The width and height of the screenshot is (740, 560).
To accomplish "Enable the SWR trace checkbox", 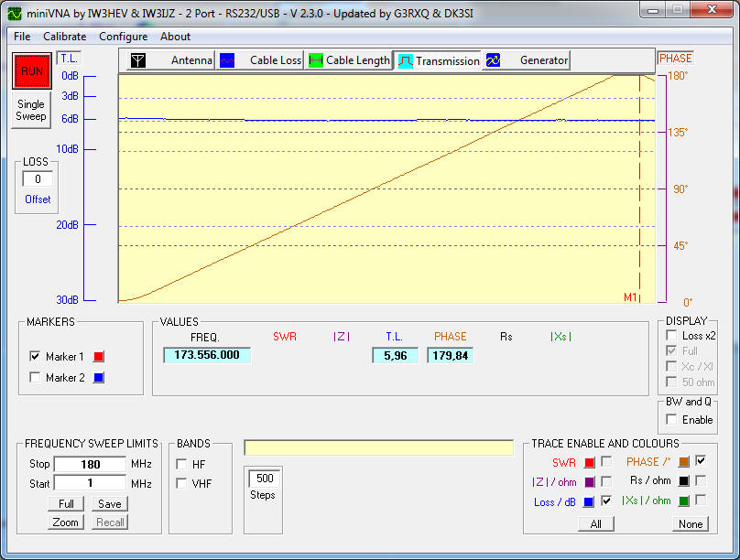I will coord(606,461).
